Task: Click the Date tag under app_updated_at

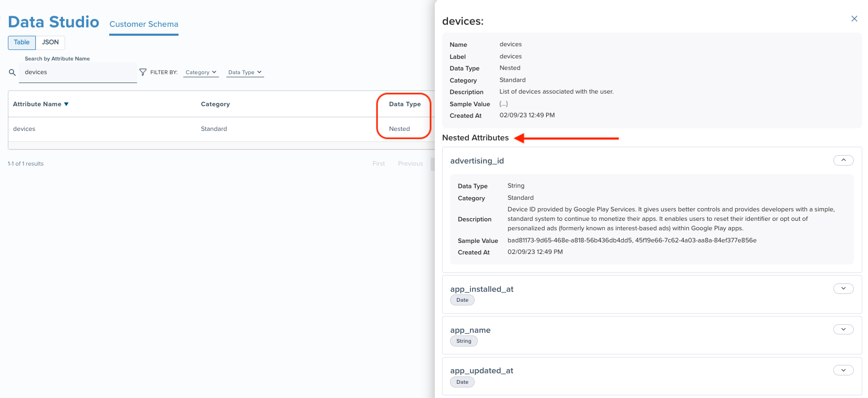Action: [462, 382]
